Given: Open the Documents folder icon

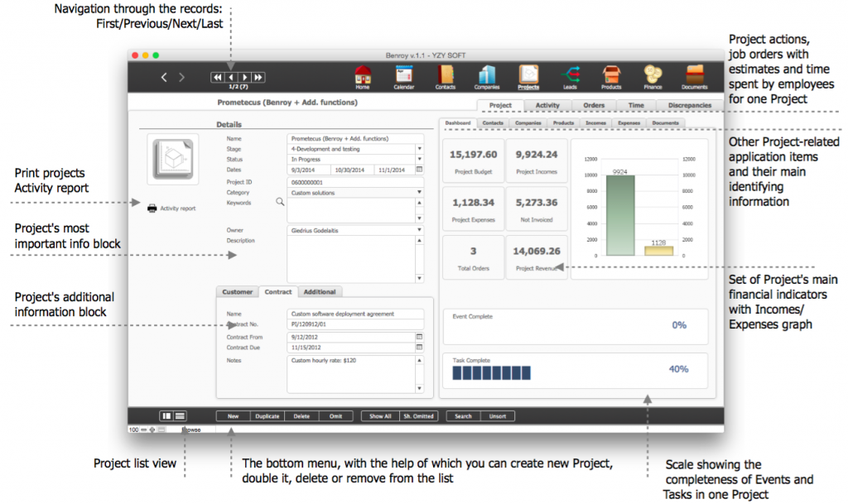Looking at the screenshot, I should click(x=695, y=75).
